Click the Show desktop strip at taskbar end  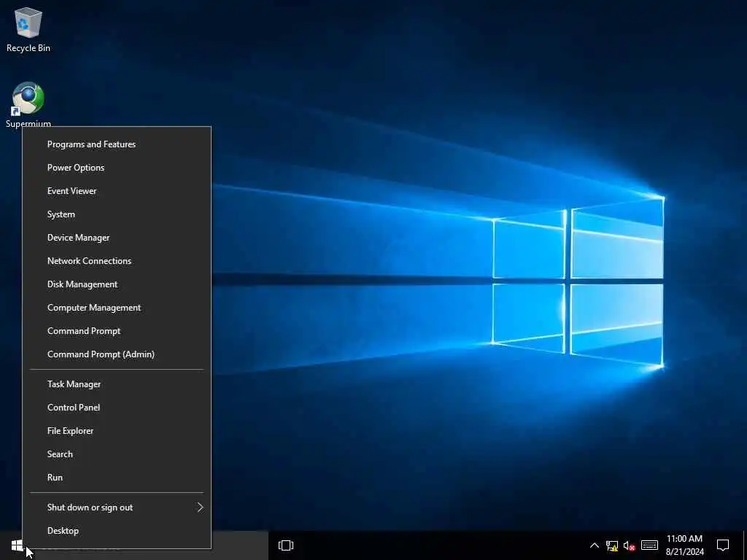[745, 545]
